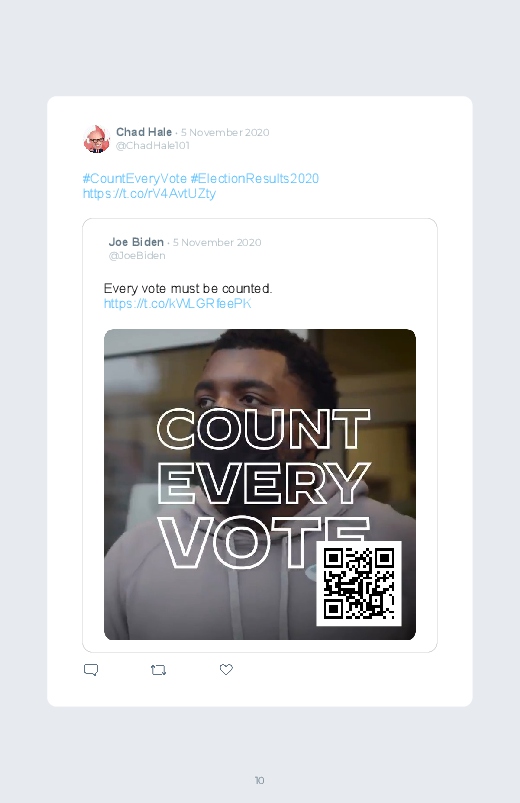The height and width of the screenshot is (803, 520).
Task: Open quoted tweet date next to Joe Biden
Action: (217, 242)
